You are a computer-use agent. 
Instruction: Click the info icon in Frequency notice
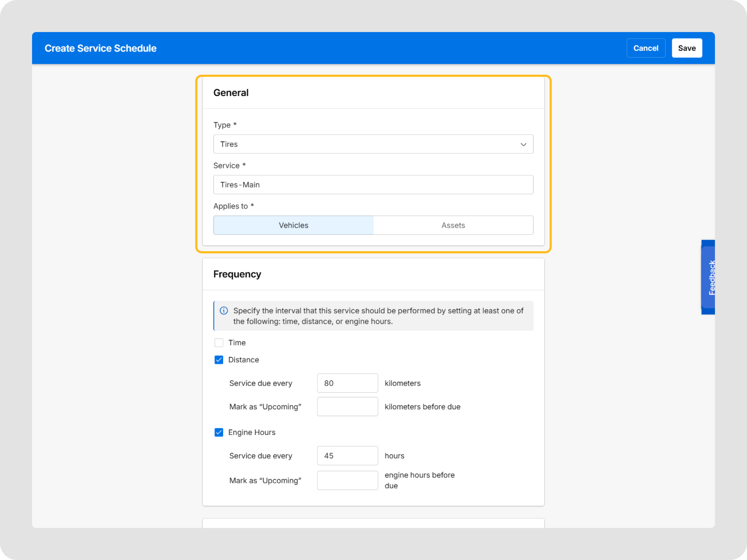pos(224,311)
